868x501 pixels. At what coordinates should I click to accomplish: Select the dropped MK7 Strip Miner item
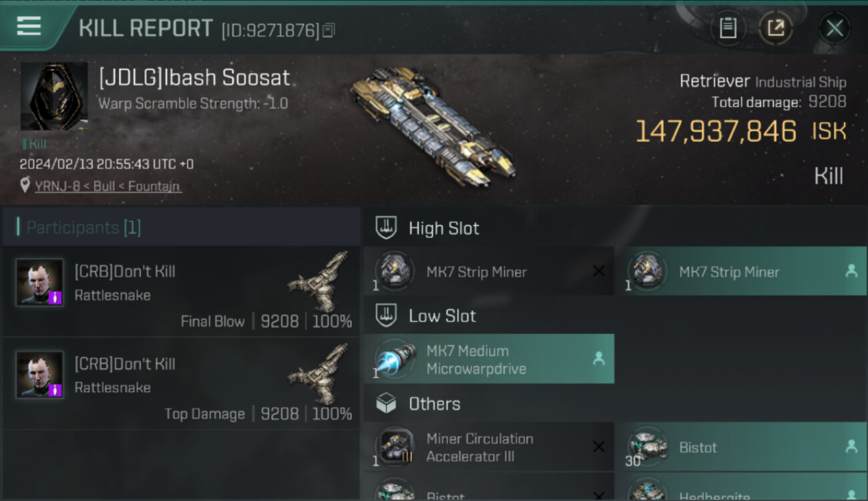coord(740,272)
